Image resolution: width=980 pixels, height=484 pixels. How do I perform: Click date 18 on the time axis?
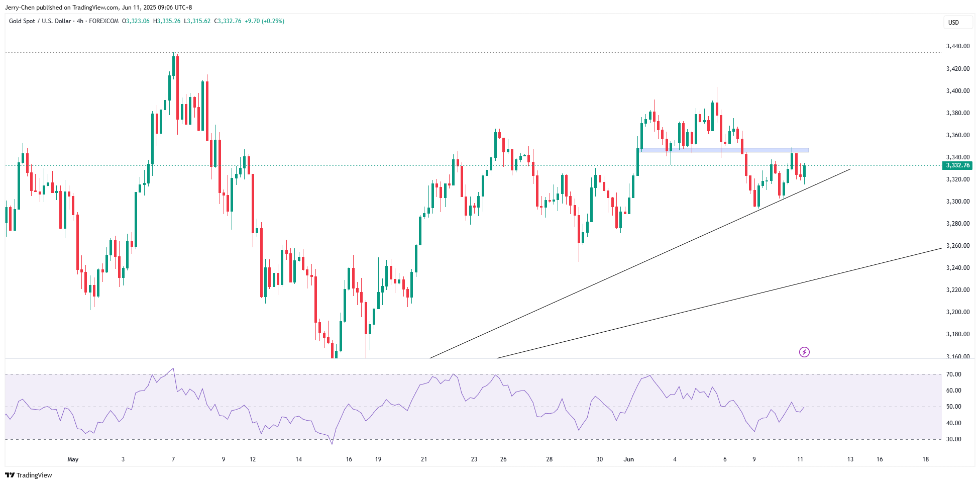coord(925,459)
